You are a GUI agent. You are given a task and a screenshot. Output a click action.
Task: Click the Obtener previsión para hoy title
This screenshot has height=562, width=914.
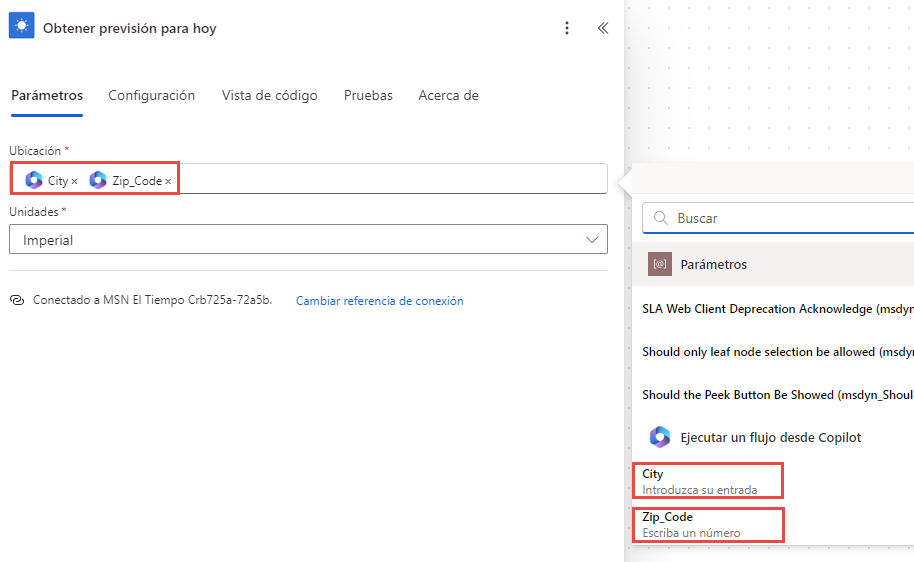[x=129, y=28]
